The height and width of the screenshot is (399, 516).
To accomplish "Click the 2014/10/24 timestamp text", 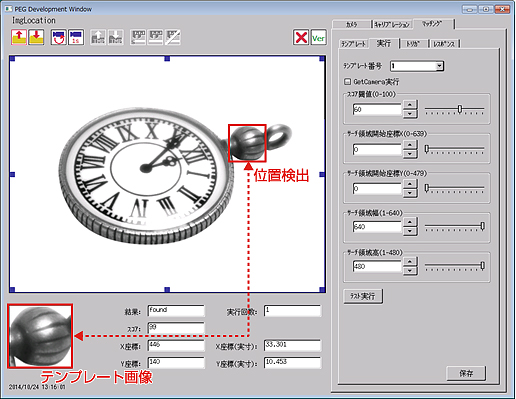I will pyautogui.click(x=37, y=387).
